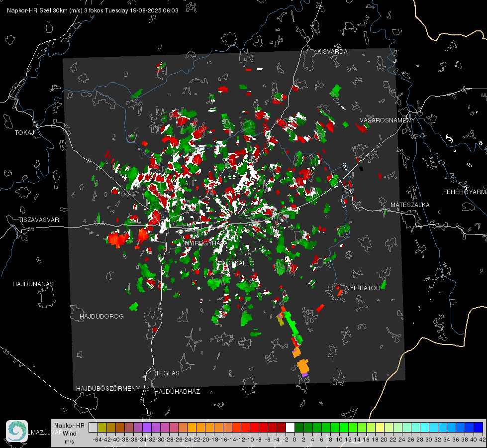
Task: Click the NAGYKÁLLÓ label
Action: point(235,263)
